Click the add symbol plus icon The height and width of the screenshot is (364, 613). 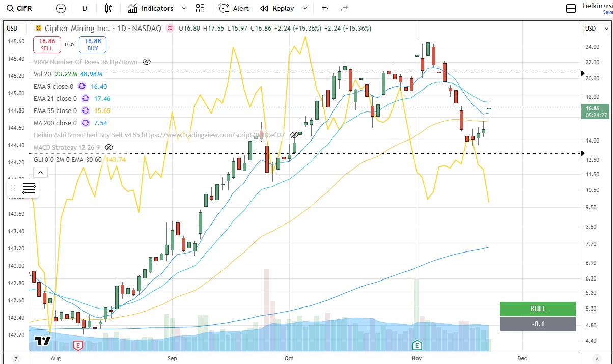[61, 8]
